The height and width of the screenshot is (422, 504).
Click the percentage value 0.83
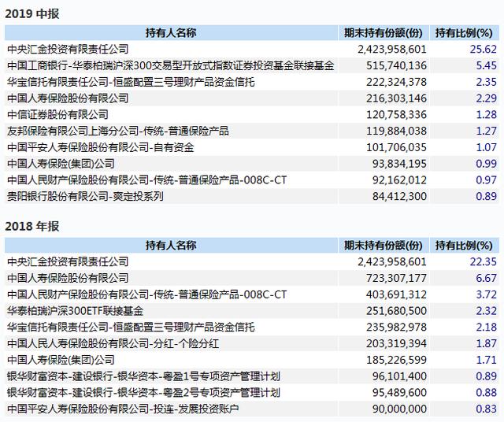pyautogui.click(x=487, y=409)
